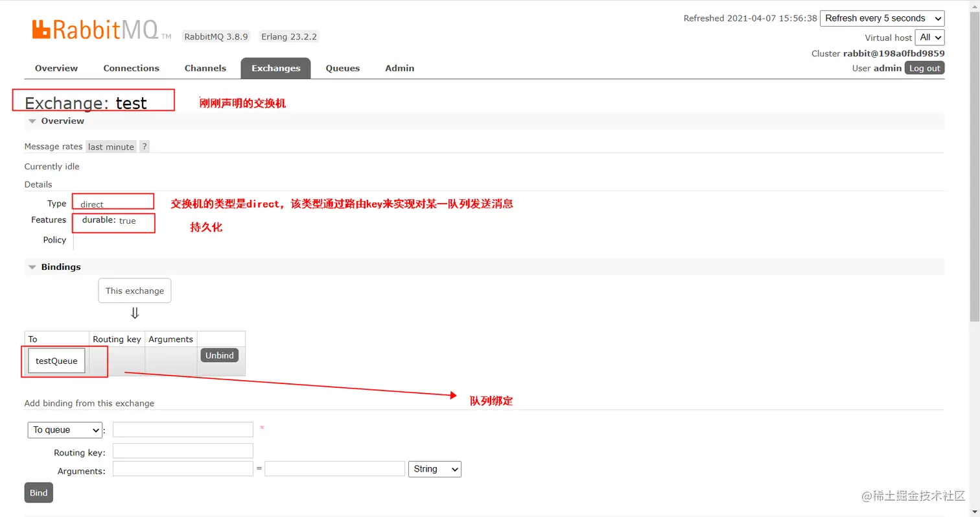Focus the Routing key input field
This screenshot has height=517, width=980.
(x=183, y=451)
